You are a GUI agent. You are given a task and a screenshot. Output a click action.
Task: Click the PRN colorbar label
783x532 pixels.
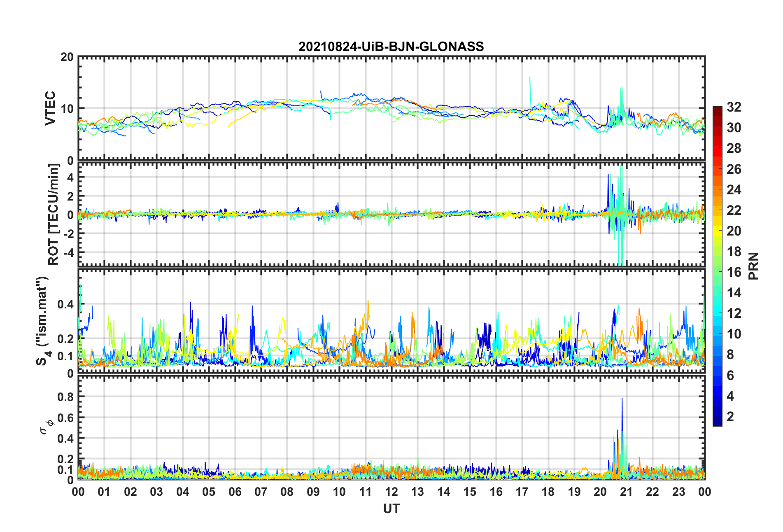click(754, 266)
